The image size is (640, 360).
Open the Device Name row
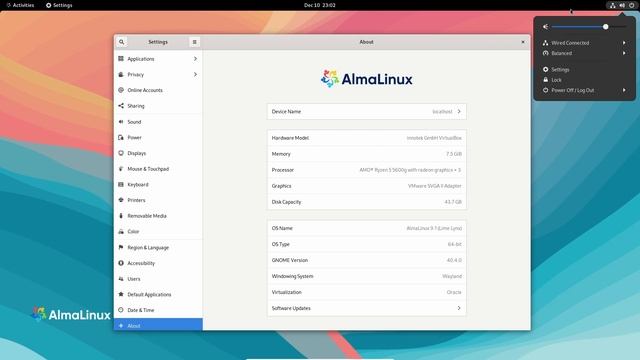pos(367,111)
